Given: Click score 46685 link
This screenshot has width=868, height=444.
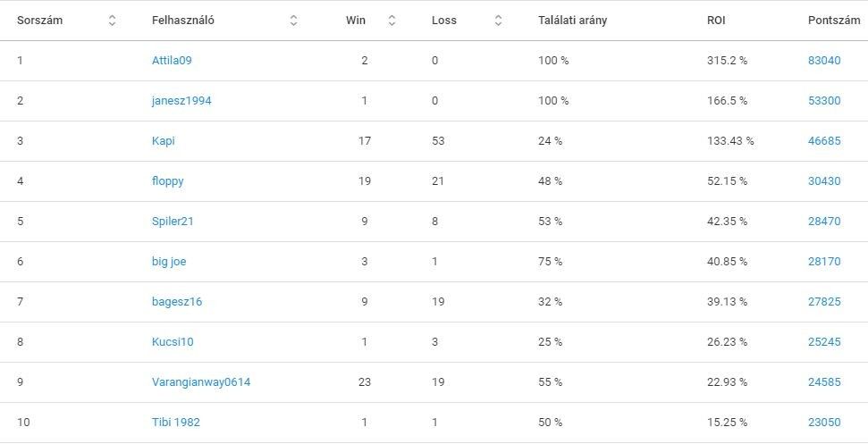Looking at the screenshot, I should pyautogui.click(x=824, y=141).
